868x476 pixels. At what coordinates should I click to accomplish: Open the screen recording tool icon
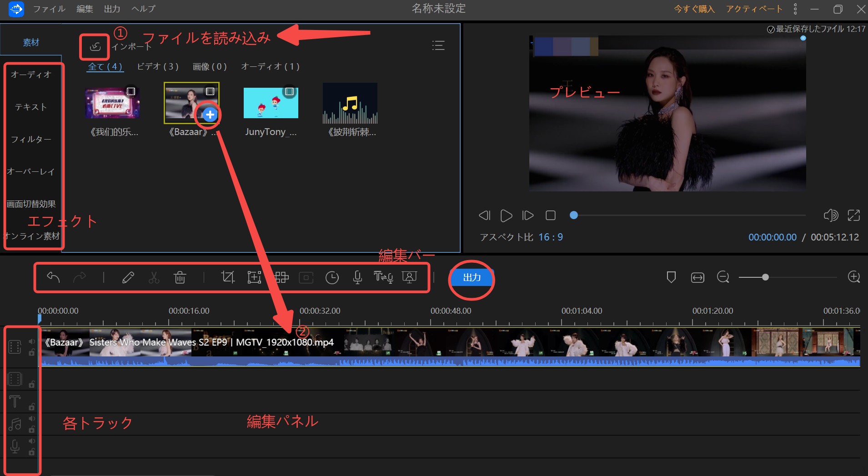coord(410,277)
